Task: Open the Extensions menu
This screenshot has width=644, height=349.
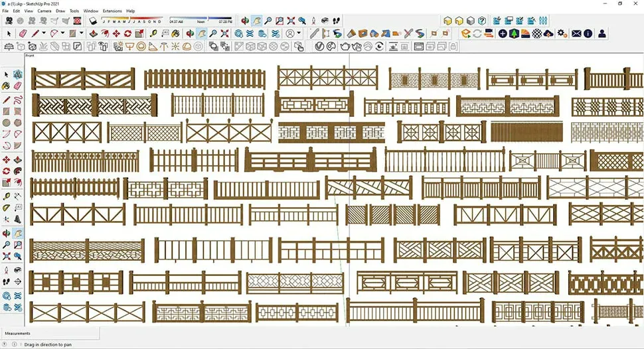Action: click(x=112, y=11)
